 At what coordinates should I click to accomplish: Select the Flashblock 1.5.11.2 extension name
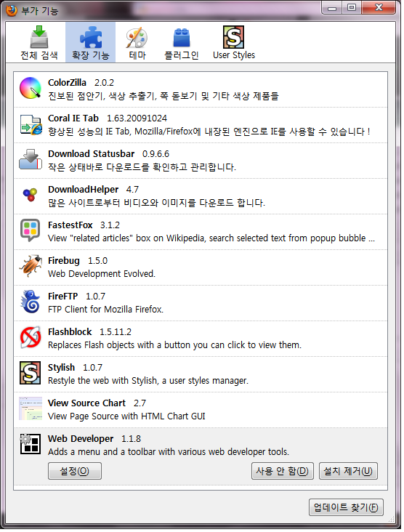89,332
